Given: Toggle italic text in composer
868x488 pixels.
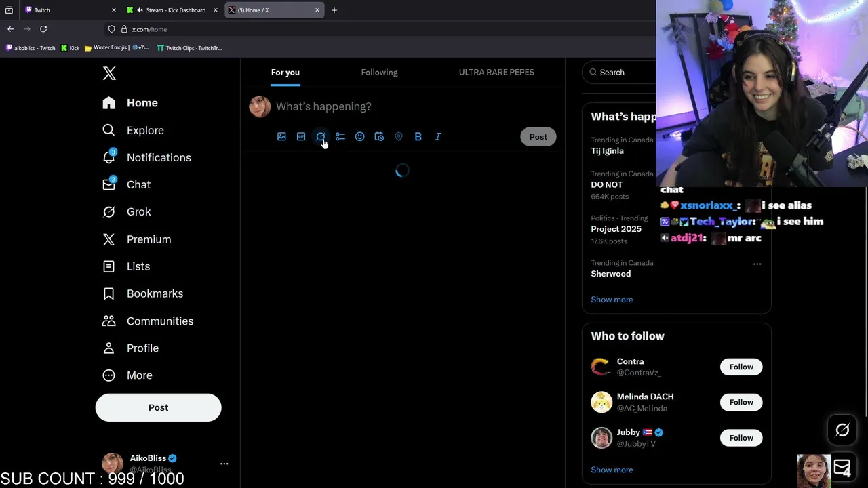Looking at the screenshot, I should [x=438, y=136].
